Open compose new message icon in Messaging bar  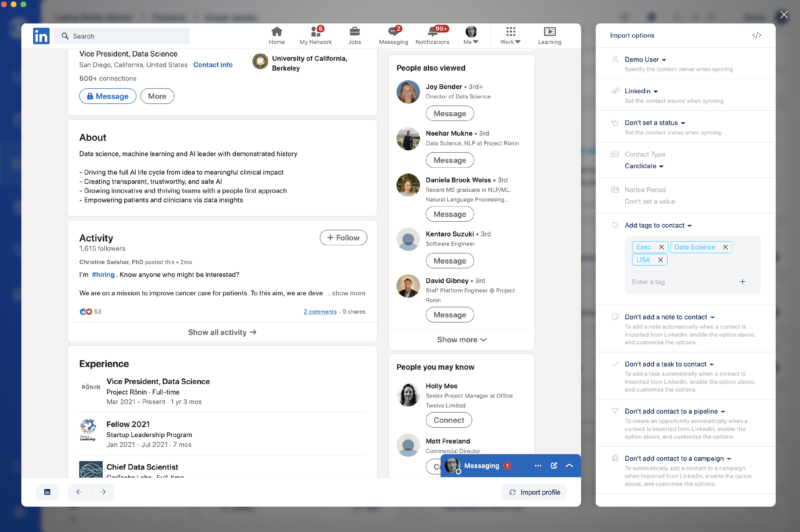tap(554, 465)
